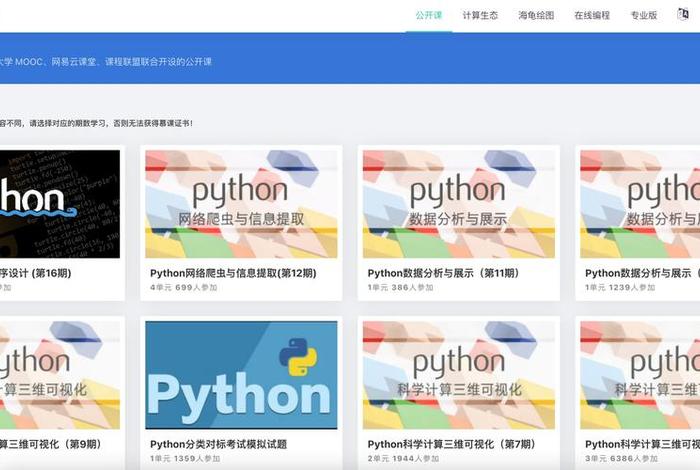Click the '1单元 1239人参加' text
The width and height of the screenshot is (700, 470).
[x=620, y=287]
